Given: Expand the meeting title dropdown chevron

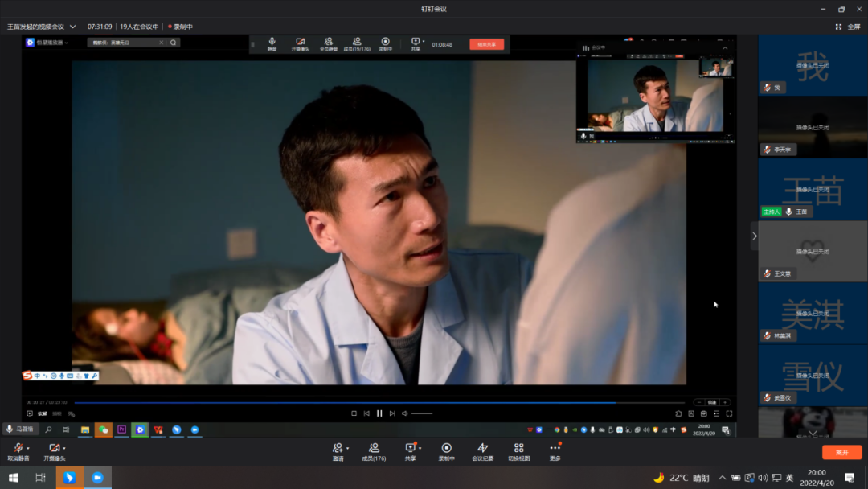Looking at the screenshot, I should (x=73, y=27).
